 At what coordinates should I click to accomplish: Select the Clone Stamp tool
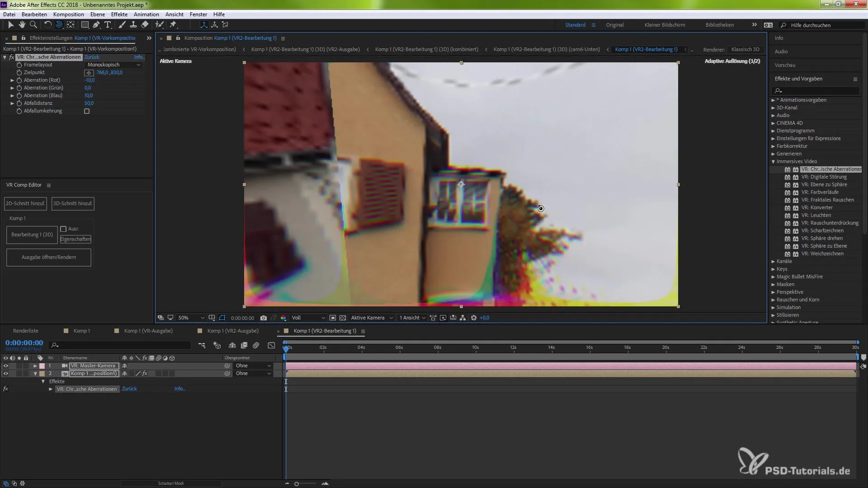pyautogui.click(x=133, y=25)
